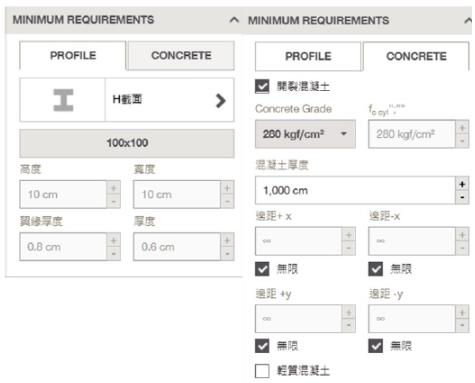Switch to the CONCRETE tab in left panel

tap(181, 55)
